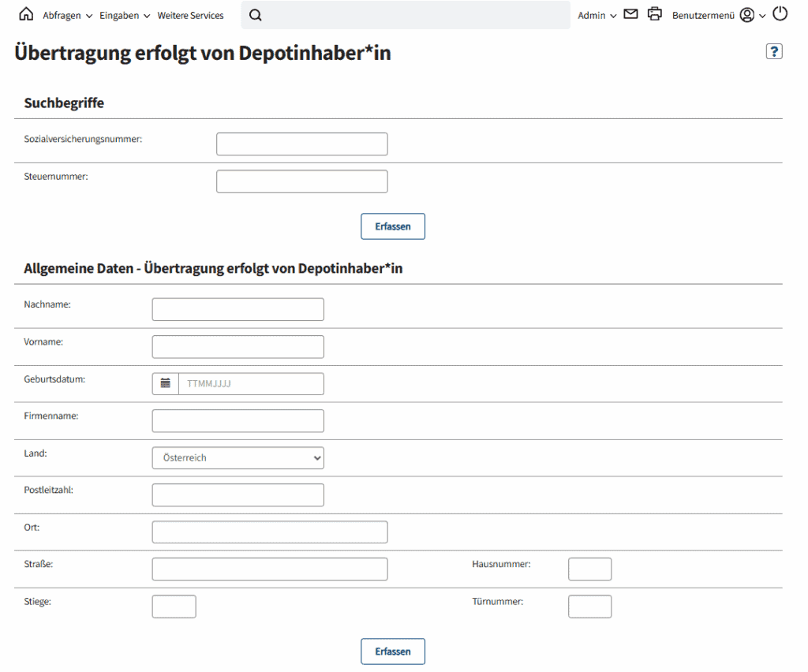Click the printer icon
Screen dimensions: 808x672
[654, 14]
